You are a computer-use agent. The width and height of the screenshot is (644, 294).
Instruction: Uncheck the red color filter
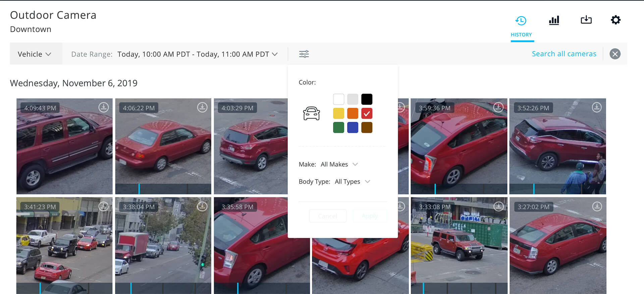367,113
